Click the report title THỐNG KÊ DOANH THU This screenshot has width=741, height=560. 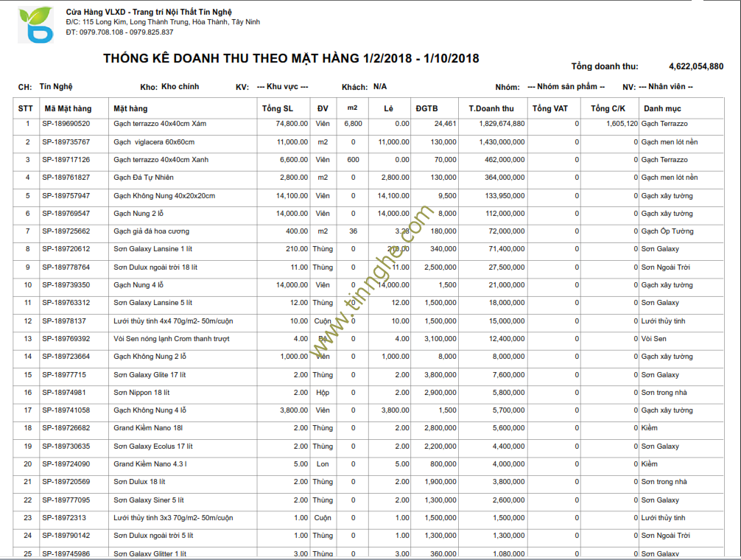(291, 59)
